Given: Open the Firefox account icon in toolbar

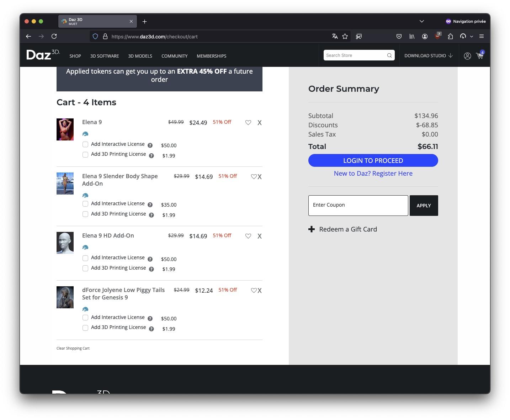Looking at the screenshot, I should point(425,36).
